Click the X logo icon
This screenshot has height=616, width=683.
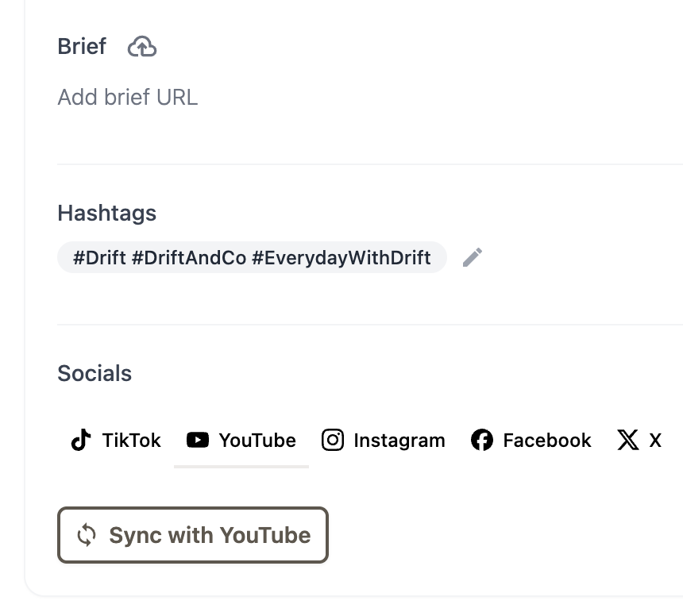[628, 440]
